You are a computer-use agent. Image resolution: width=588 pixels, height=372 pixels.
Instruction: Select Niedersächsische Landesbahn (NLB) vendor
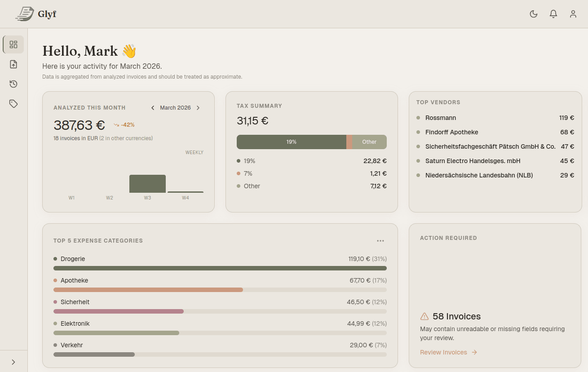(x=495, y=175)
